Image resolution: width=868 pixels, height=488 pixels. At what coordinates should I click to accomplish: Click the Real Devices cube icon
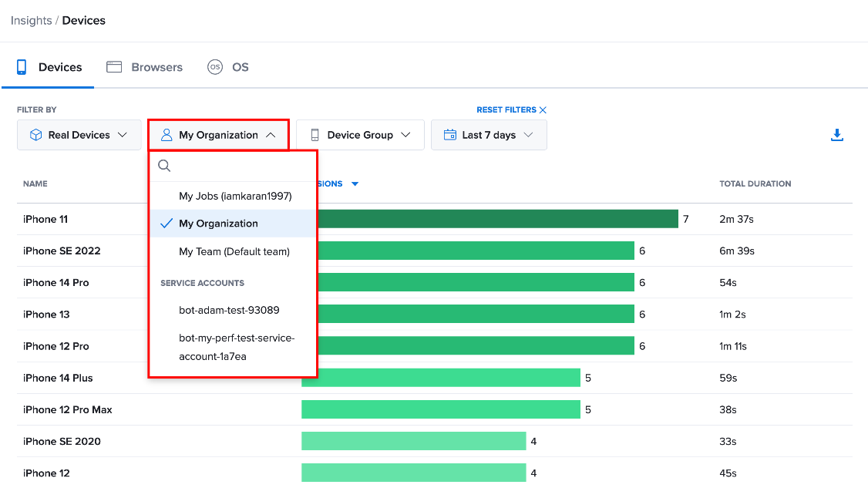point(36,135)
